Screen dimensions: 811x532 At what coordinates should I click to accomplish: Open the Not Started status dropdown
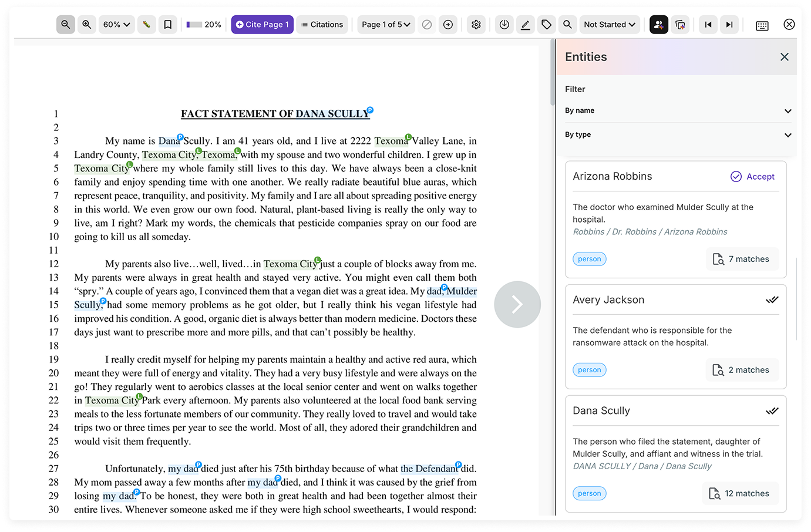(x=610, y=25)
